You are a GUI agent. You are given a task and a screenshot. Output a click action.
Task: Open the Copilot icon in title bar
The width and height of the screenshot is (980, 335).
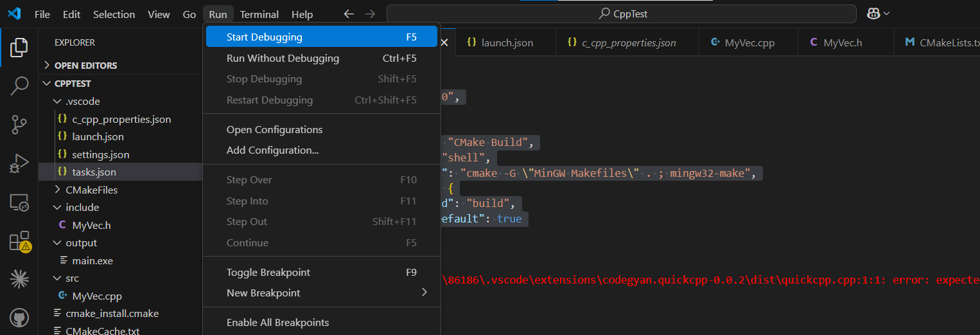873,14
